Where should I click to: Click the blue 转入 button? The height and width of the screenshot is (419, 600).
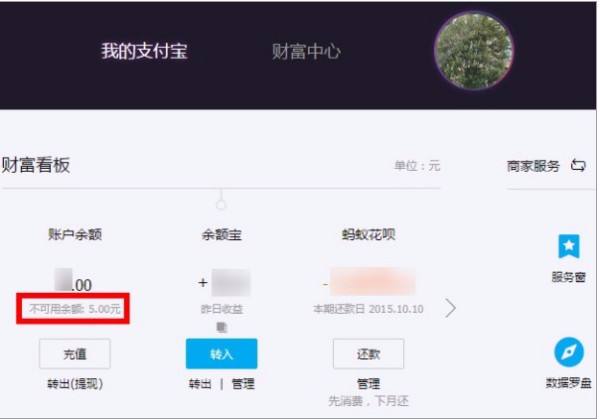coord(222,354)
